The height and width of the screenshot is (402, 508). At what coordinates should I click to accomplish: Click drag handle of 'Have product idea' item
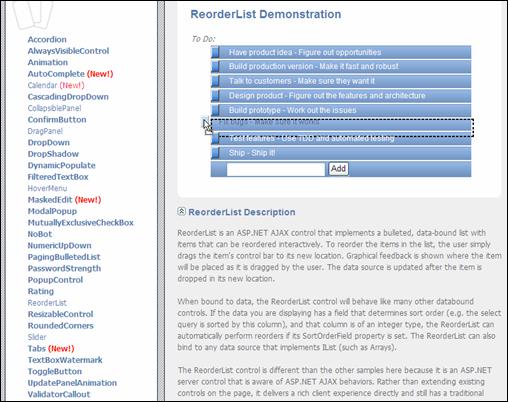(x=215, y=53)
